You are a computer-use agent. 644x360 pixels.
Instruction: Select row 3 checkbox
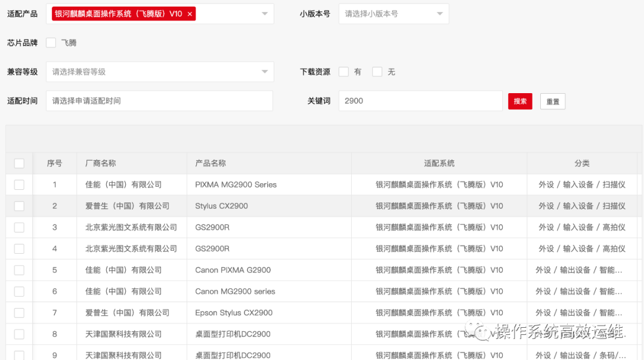click(19, 227)
